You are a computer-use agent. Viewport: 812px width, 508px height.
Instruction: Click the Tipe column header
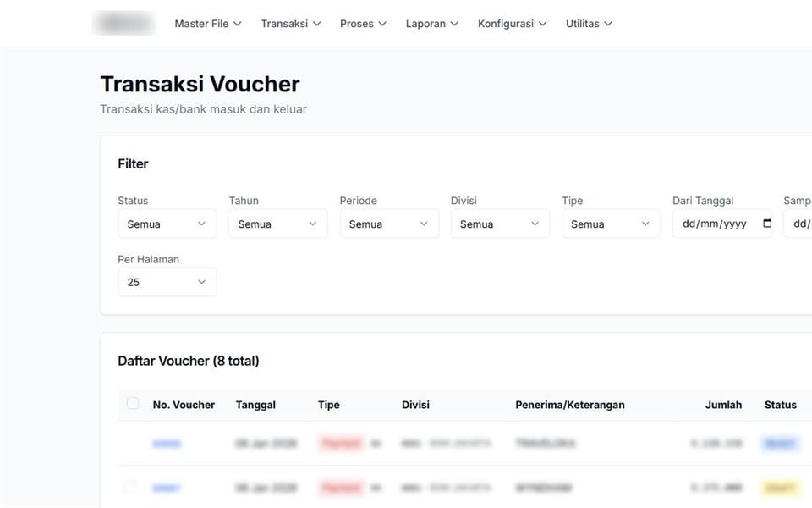[x=329, y=405]
